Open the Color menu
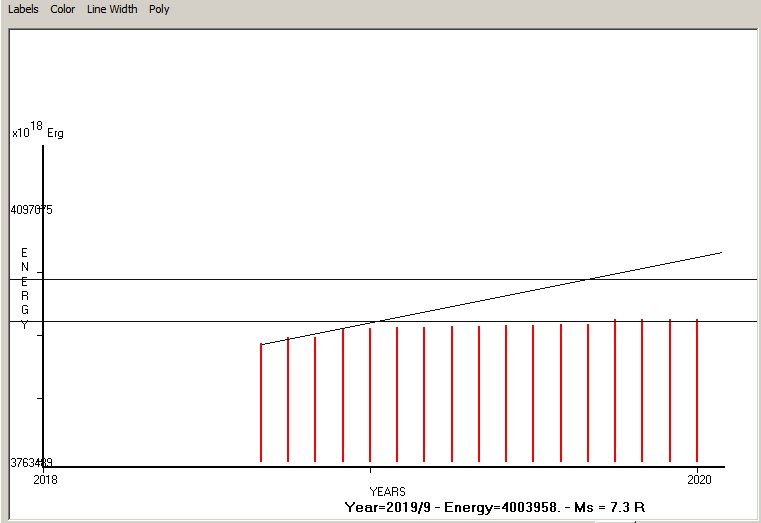Viewport: 761px width, 523px height. [63, 9]
